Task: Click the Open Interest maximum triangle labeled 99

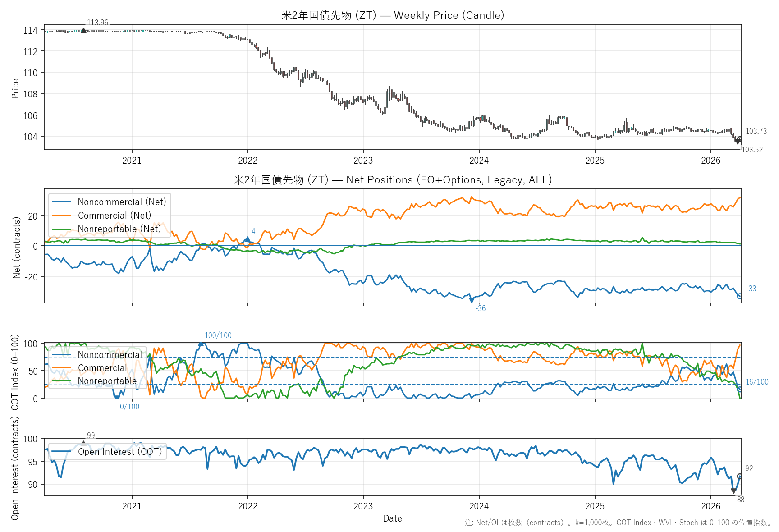Action: 83,443
